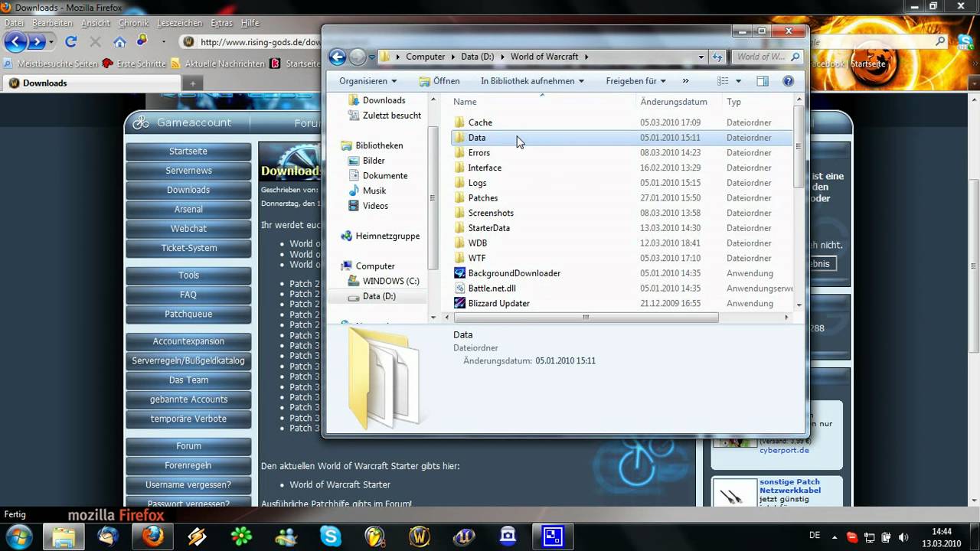Viewport: 980px width, 551px height.
Task: Open Firefox history dropdown next to forward button
Action: coord(51,41)
